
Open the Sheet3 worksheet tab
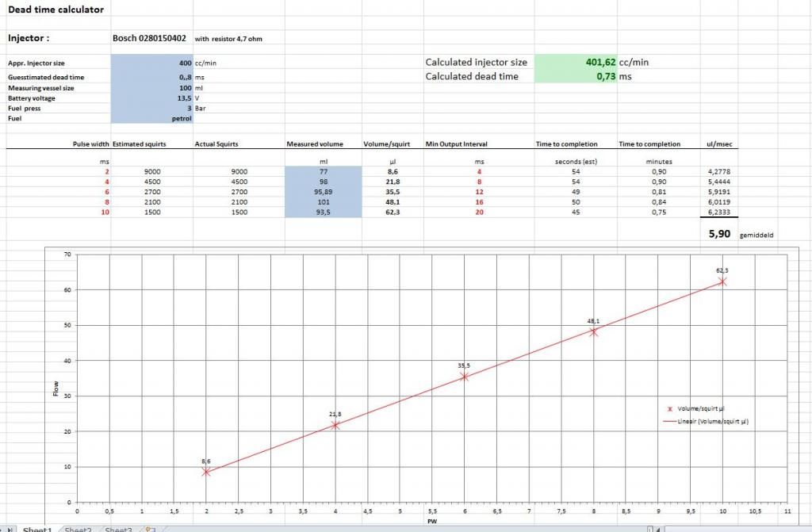118,529
